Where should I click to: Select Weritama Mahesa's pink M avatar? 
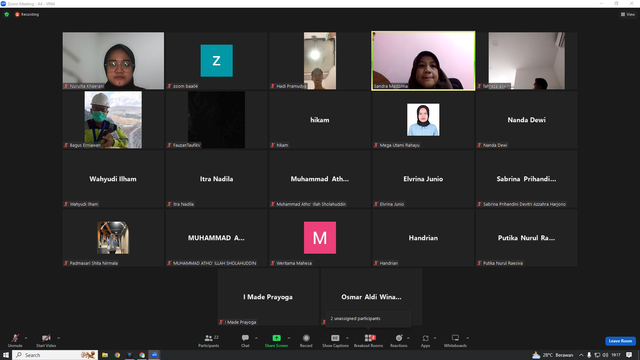tap(320, 238)
